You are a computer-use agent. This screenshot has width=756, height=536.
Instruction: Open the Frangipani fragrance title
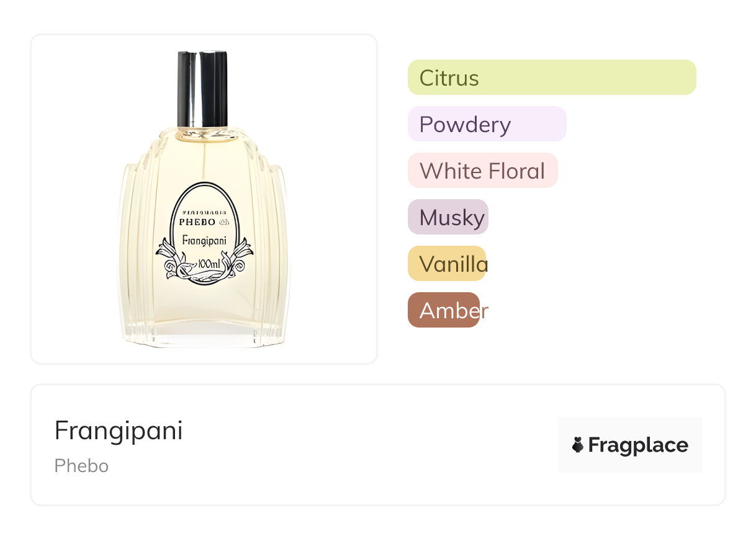tap(119, 431)
